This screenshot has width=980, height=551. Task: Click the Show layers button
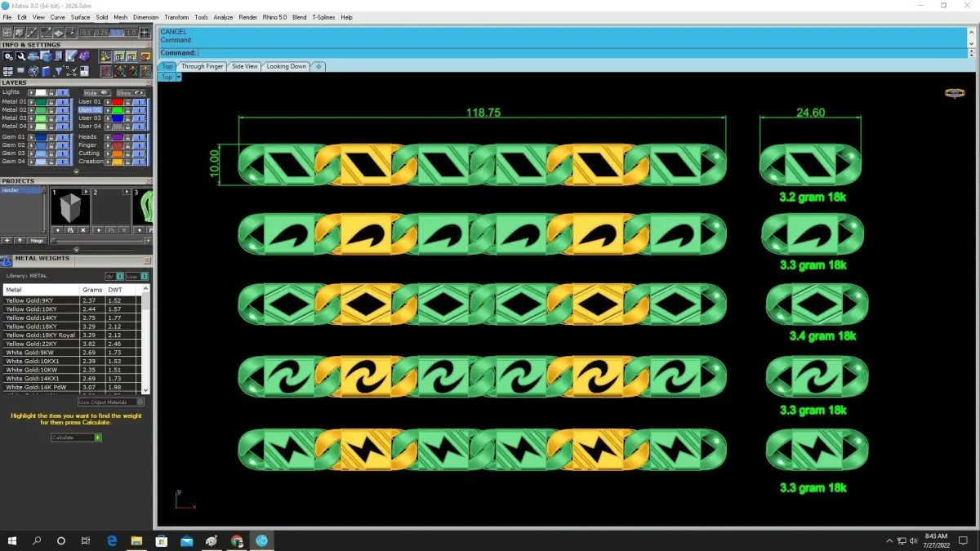click(x=131, y=93)
